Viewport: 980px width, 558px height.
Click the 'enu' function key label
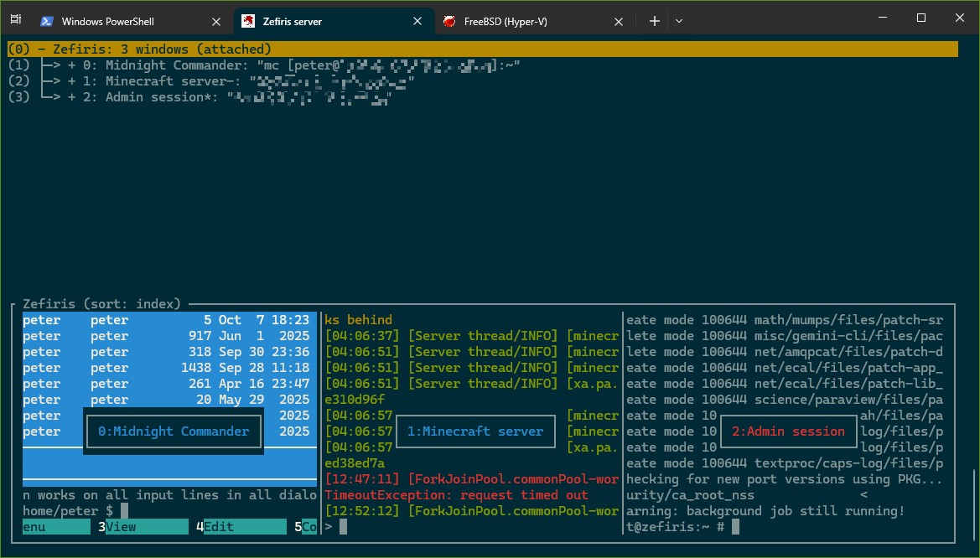tap(56, 527)
